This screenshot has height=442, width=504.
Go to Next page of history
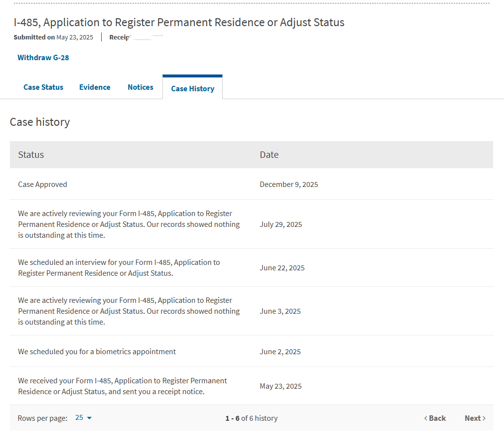click(x=475, y=418)
